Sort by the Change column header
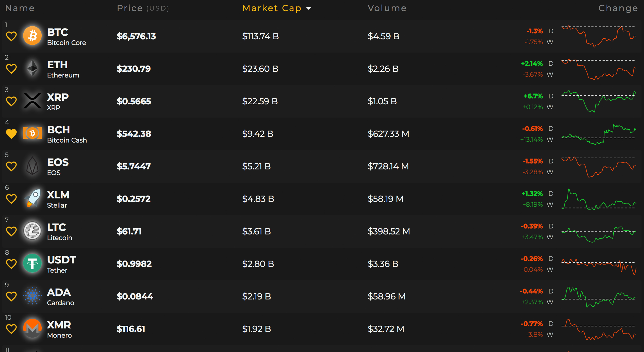Image resolution: width=644 pixels, height=352 pixels. 618,8
